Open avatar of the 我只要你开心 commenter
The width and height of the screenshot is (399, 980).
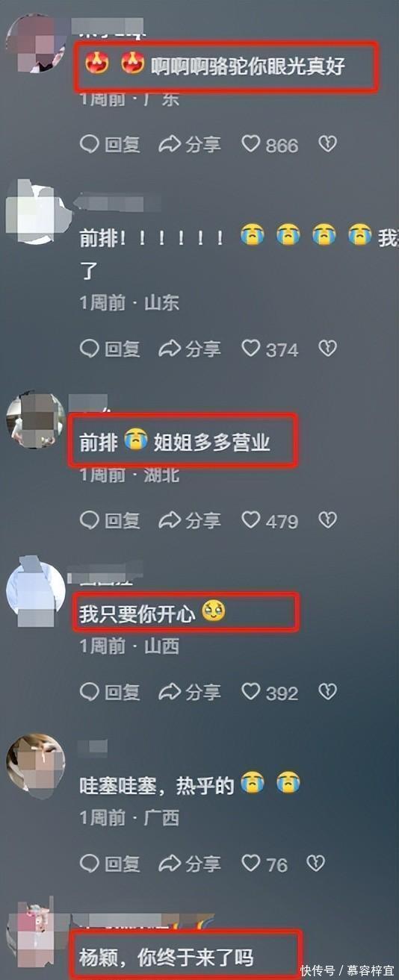pos(36,590)
